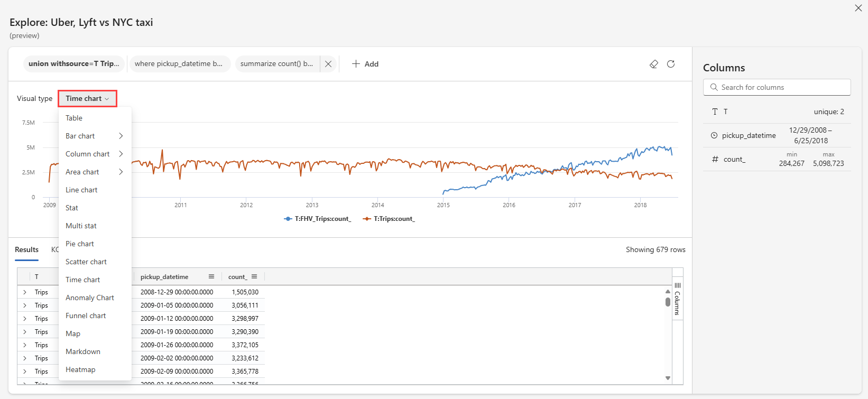The width and height of the screenshot is (868, 399).
Task: Click the plus Add button
Action: tap(365, 64)
